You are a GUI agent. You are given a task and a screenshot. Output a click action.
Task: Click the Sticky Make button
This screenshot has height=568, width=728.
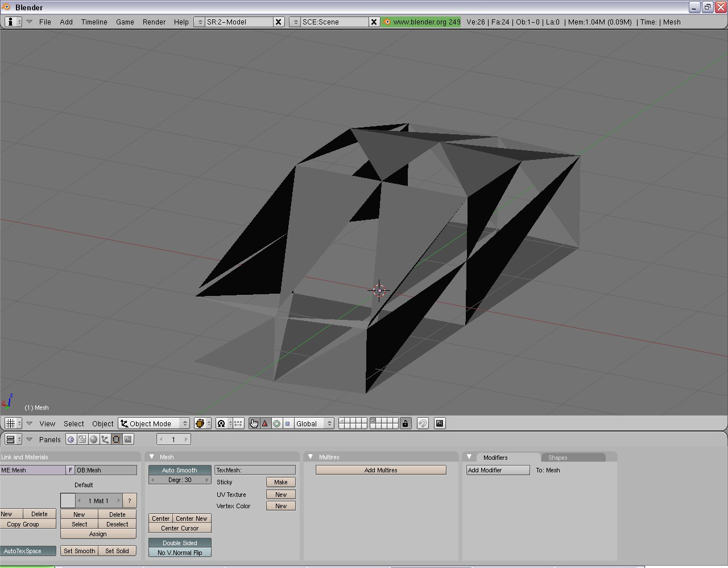tap(281, 482)
